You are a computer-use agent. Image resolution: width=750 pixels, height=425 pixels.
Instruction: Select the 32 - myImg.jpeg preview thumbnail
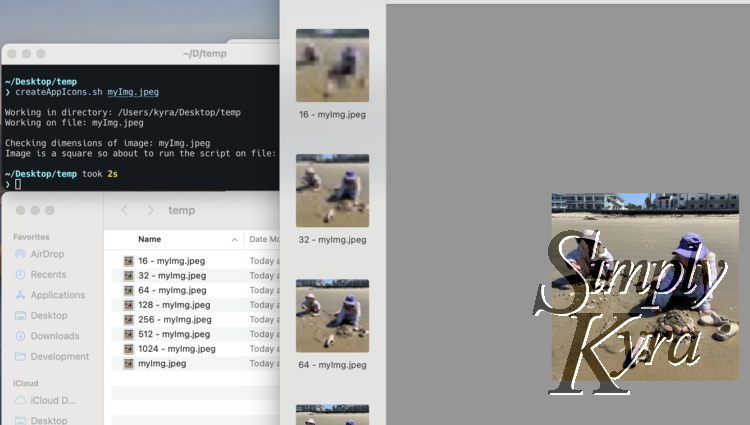(x=332, y=191)
